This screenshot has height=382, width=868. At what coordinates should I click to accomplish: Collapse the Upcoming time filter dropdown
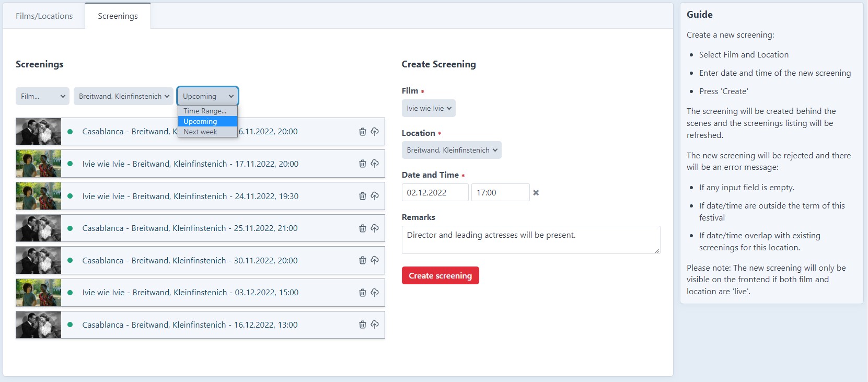pyautogui.click(x=207, y=96)
